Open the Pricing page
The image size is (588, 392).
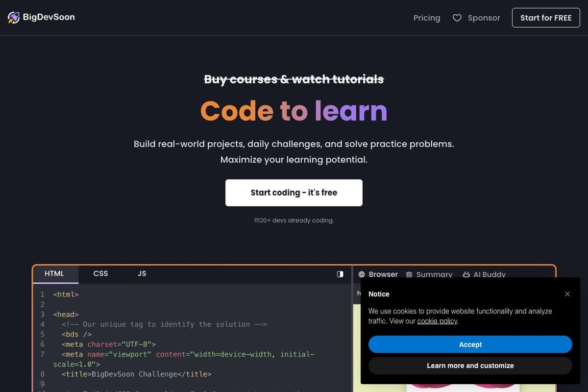tap(427, 18)
